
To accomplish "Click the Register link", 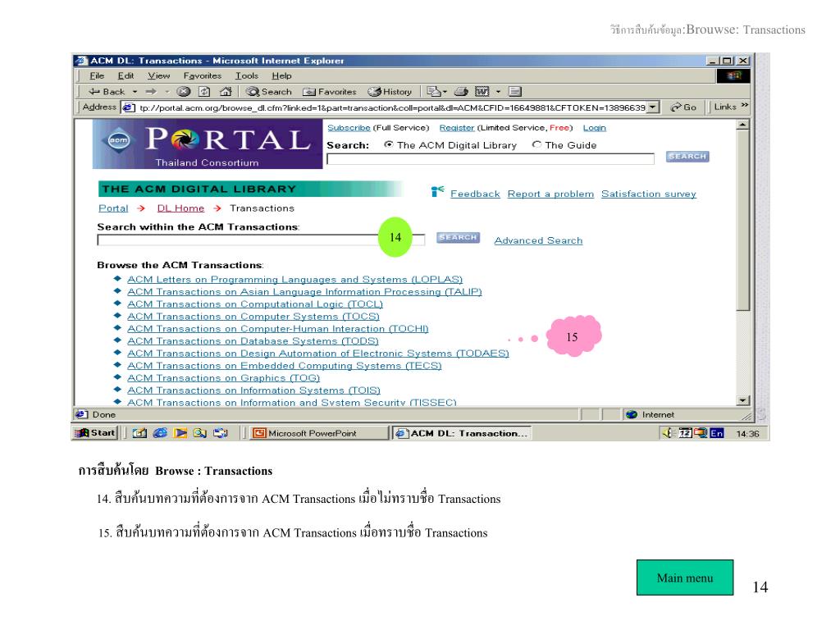I will pyautogui.click(x=457, y=127).
